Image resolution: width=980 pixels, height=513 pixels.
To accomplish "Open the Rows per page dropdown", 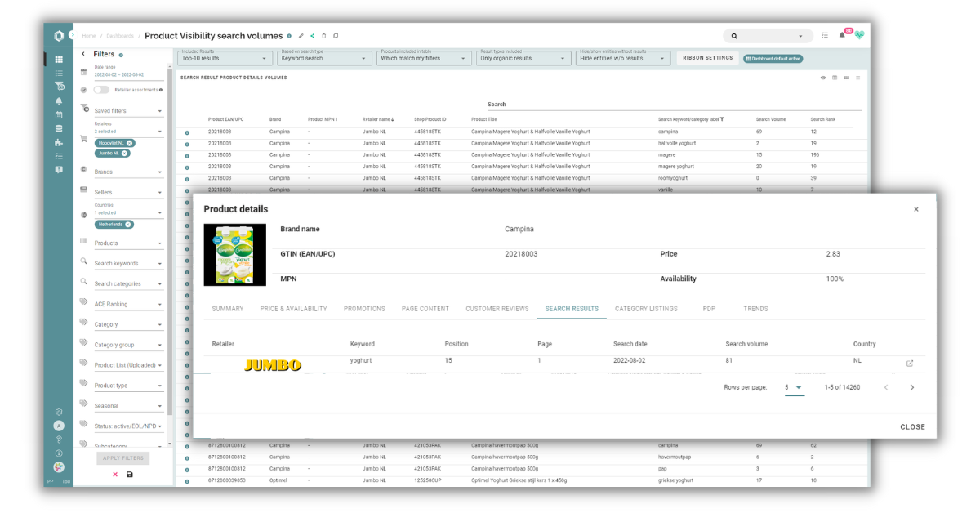I will [x=795, y=387].
